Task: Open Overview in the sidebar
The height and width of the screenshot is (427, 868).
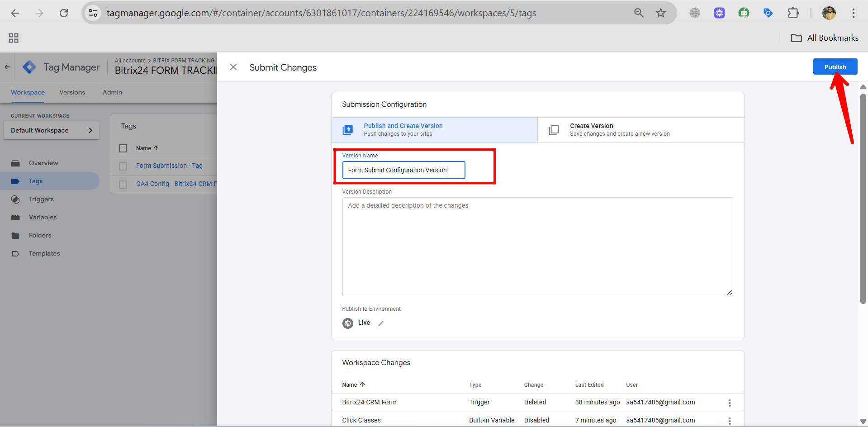Action: point(43,163)
